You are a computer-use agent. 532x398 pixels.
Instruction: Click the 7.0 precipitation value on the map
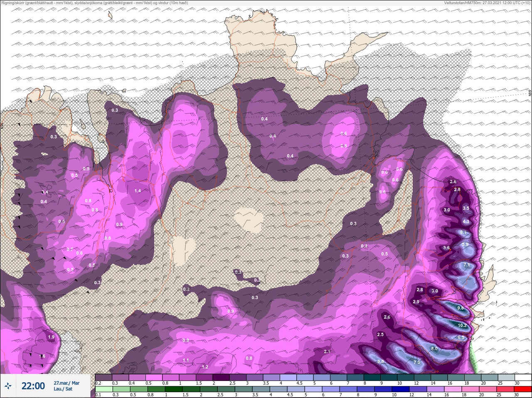click(417, 362)
